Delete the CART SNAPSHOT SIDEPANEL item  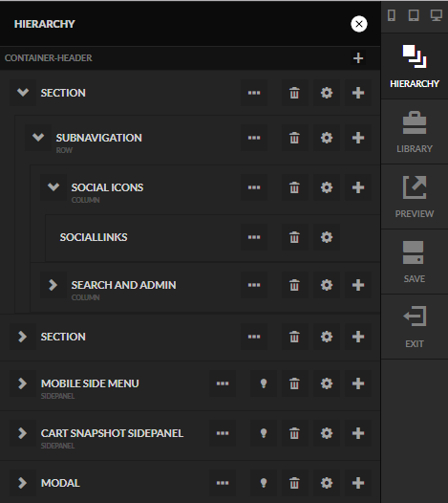[294, 433]
